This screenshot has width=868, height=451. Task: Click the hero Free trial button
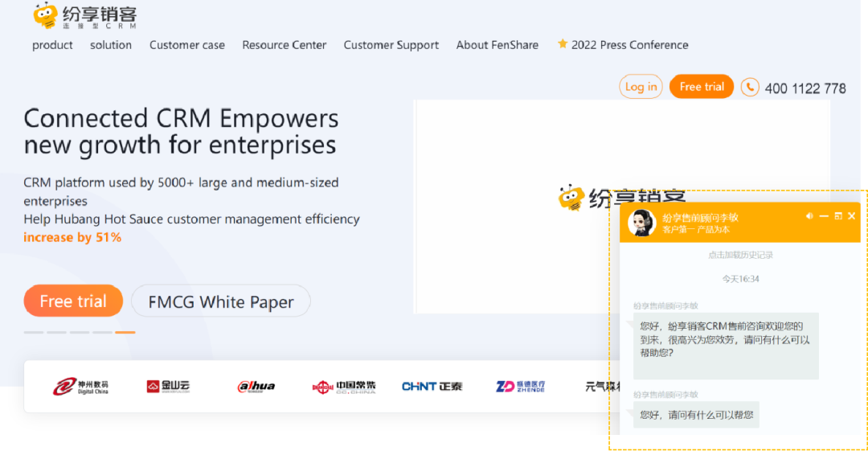point(73,301)
